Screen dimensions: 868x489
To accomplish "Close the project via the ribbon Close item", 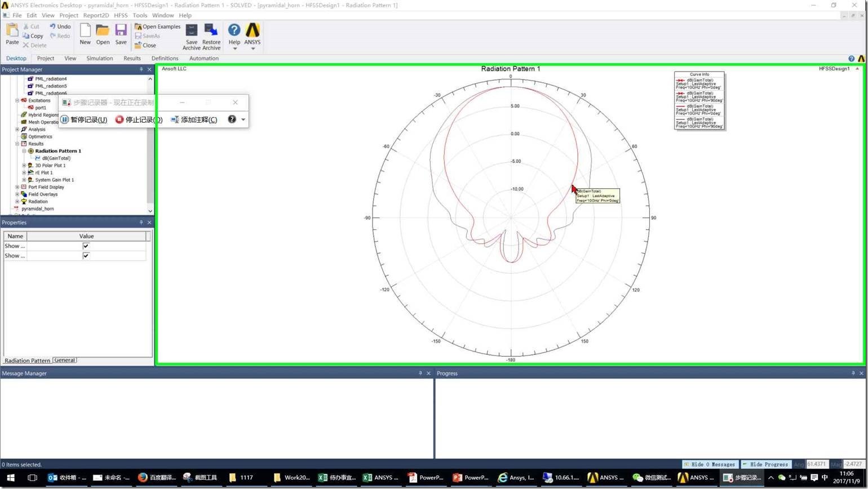I will tap(145, 46).
